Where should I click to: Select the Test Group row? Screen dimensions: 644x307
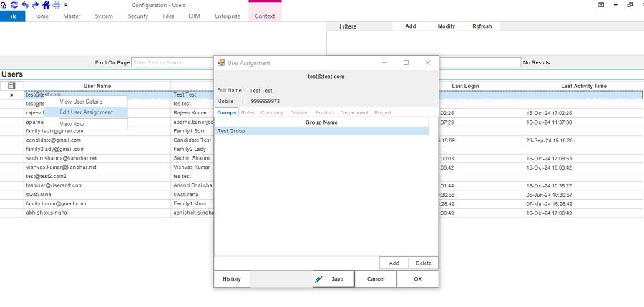click(322, 131)
